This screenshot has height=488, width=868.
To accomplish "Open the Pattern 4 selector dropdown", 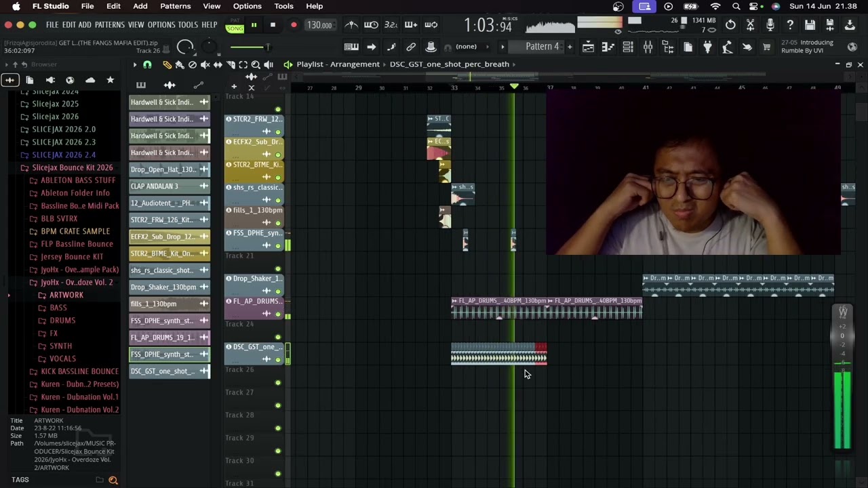I will (x=542, y=46).
